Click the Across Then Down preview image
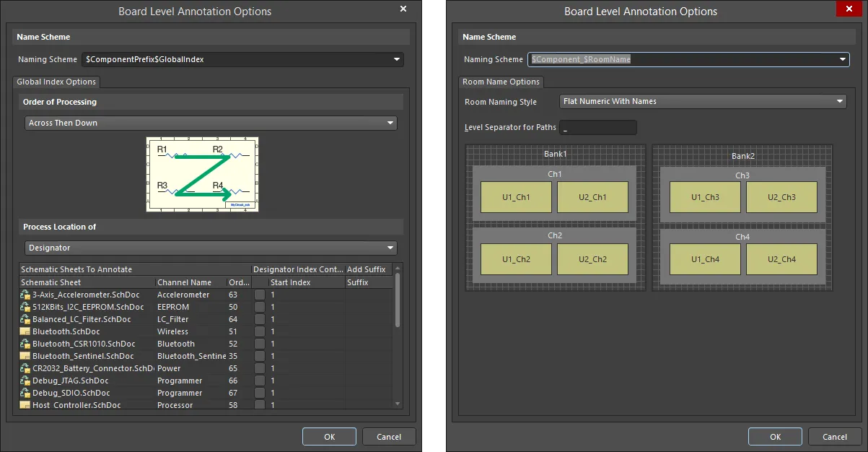The width and height of the screenshot is (868, 452). tap(202, 175)
